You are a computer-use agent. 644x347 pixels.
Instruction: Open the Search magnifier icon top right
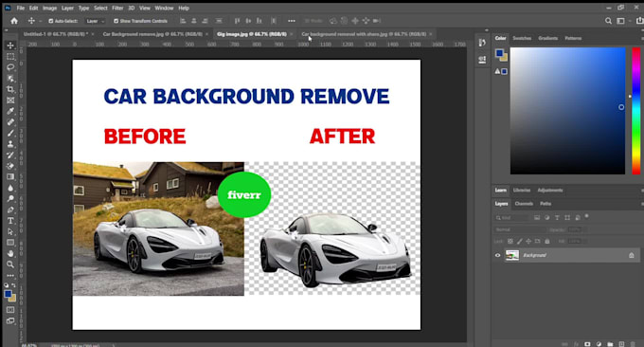(x=608, y=21)
